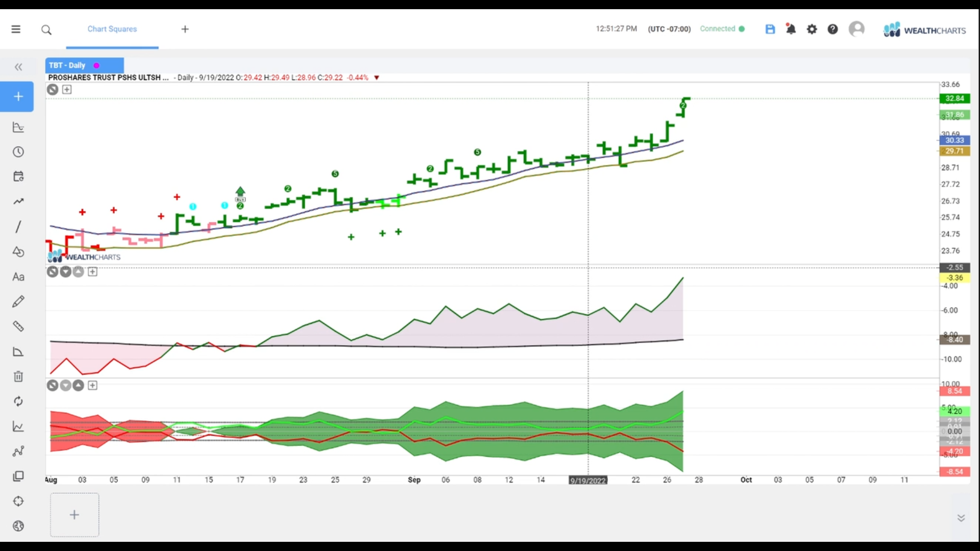Select the pencil drawing tool
980x551 pixels.
18,302
